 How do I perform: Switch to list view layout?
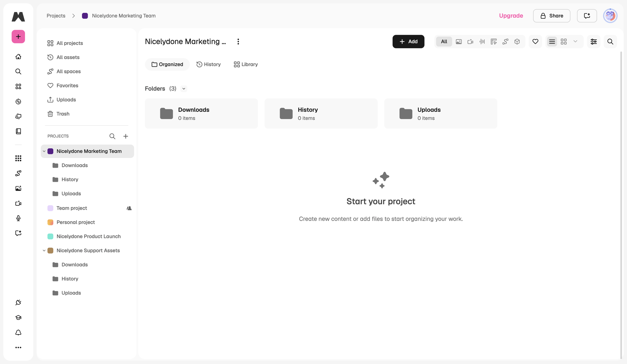tap(552, 41)
